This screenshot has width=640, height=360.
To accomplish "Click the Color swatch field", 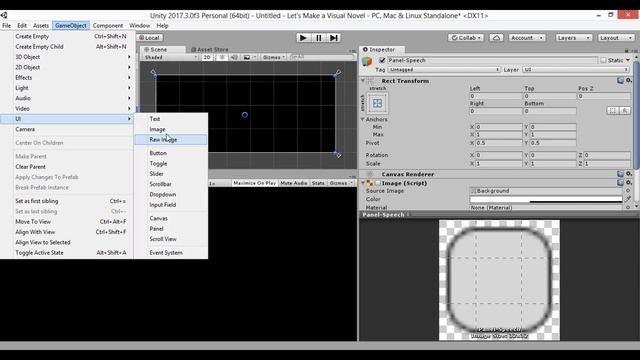I will (x=546, y=199).
